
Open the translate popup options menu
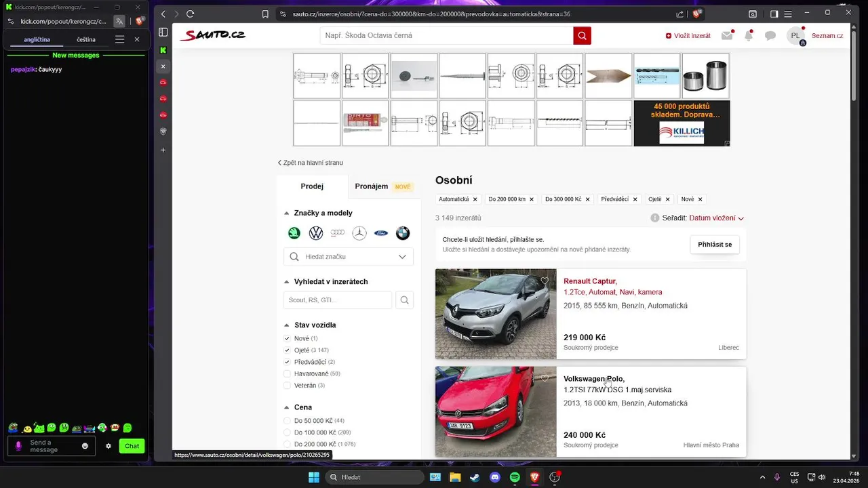(119, 39)
